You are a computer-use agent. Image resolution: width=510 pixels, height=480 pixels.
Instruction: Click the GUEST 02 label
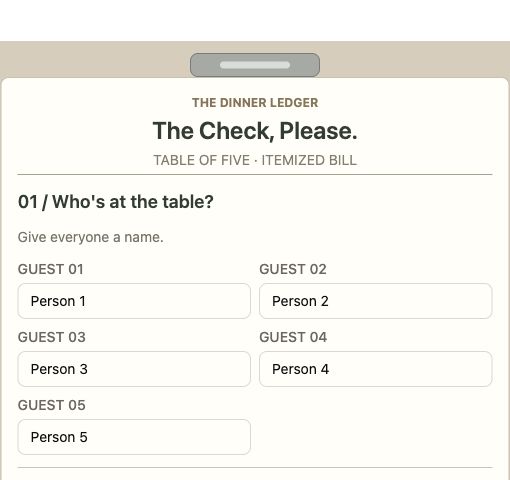coord(293,269)
